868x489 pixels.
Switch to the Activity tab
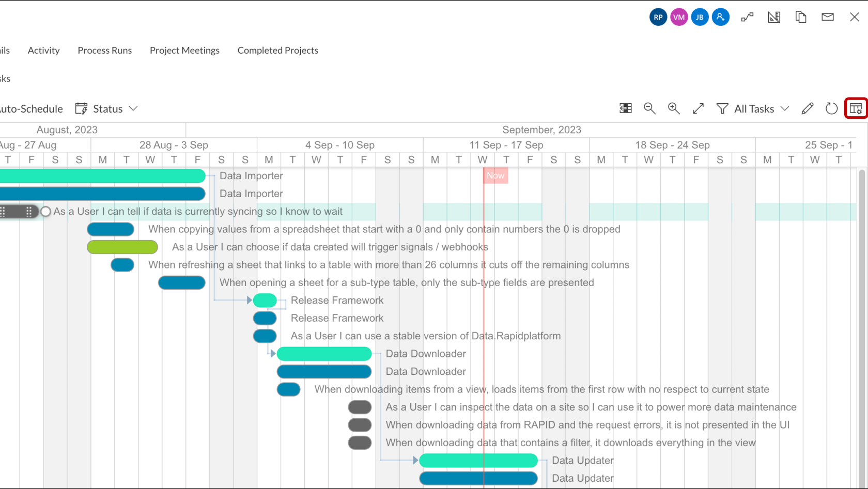click(43, 50)
